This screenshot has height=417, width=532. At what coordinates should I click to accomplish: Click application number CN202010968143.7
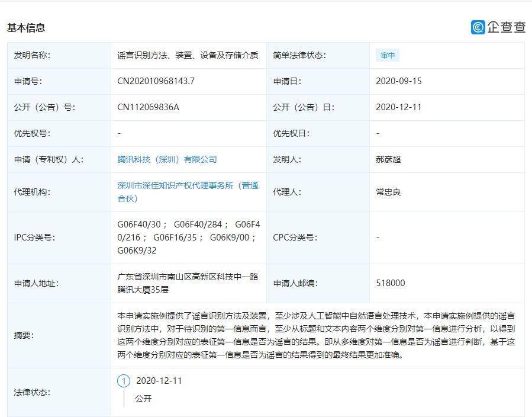coord(156,81)
